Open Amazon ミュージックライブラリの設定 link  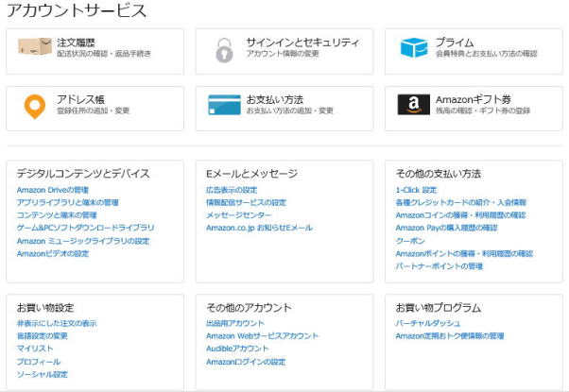[x=83, y=241]
